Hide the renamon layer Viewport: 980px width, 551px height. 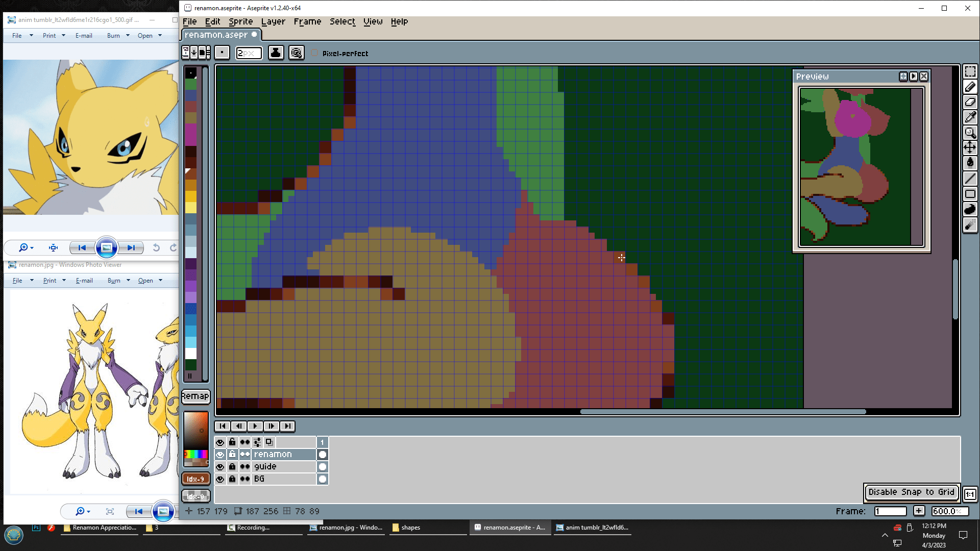220,455
